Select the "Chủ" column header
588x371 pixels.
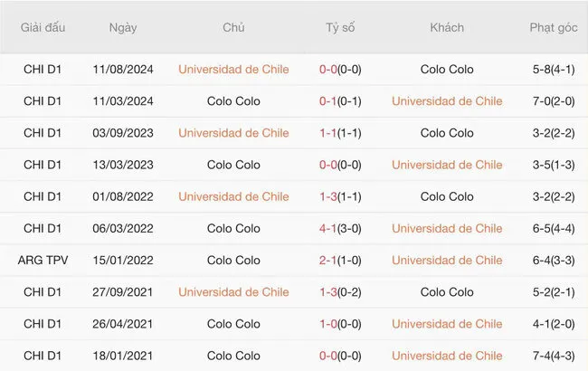click(x=233, y=28)
